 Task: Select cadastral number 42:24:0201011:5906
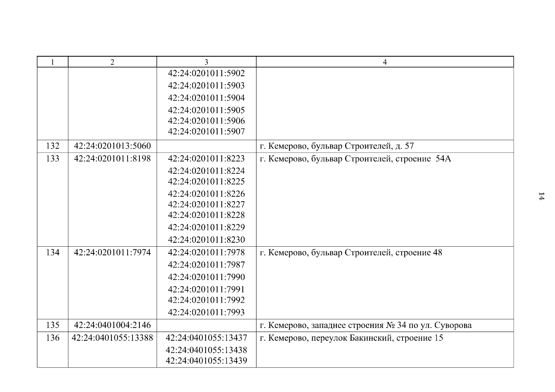click(x=206, y=121)
